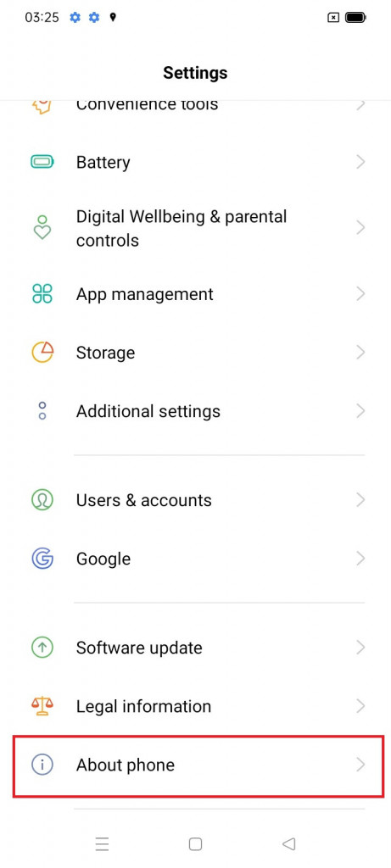Open Legal information settings

click(x=198, y=706)
